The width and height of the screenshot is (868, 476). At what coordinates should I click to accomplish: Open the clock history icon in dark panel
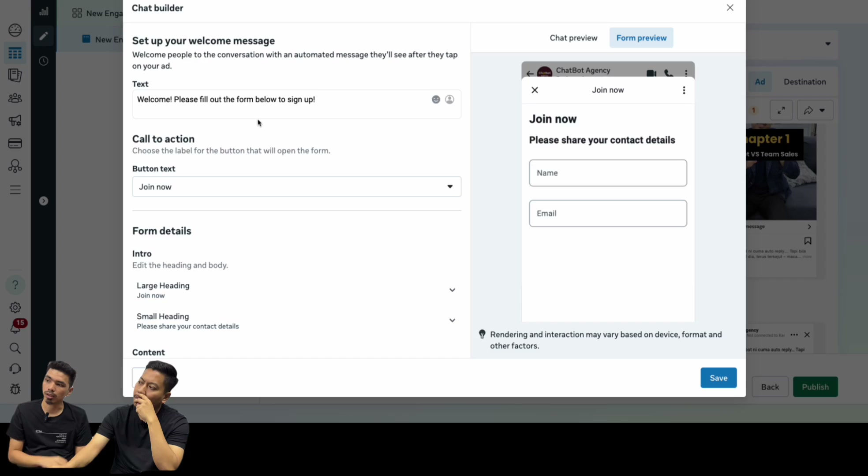click(43, 61)
